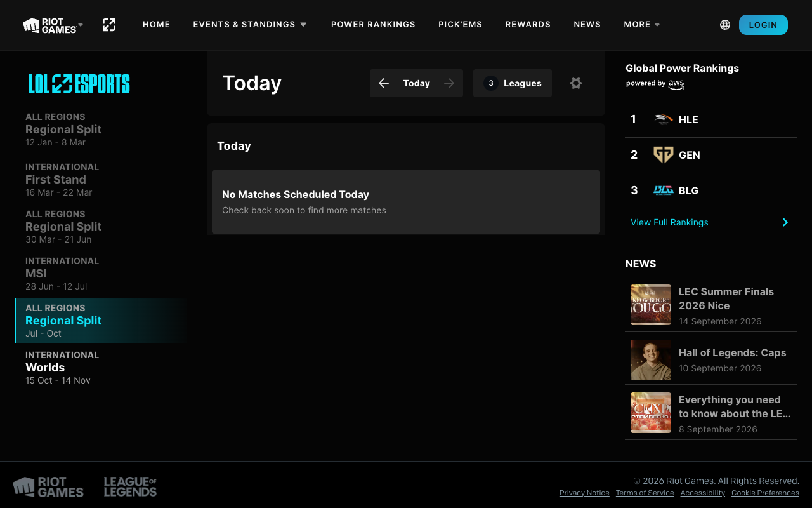This screenshot has height=508, width=812.
Task: Open the Terms of Service link
Action: [645, 493]
